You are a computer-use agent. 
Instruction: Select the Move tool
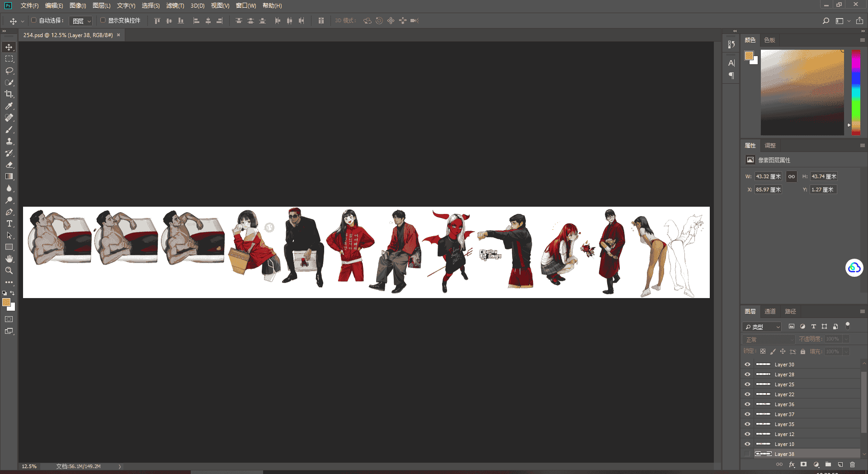[9, 47]
